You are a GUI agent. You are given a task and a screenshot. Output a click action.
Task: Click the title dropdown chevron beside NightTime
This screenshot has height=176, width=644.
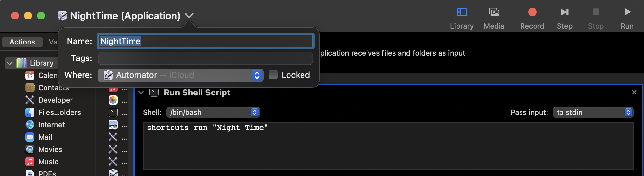click(189, 16)
